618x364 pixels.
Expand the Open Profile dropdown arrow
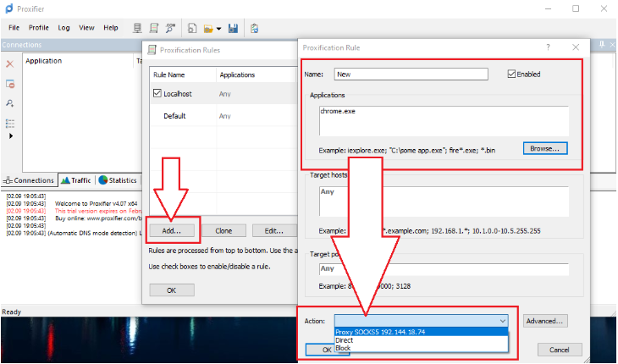[218, 29]
